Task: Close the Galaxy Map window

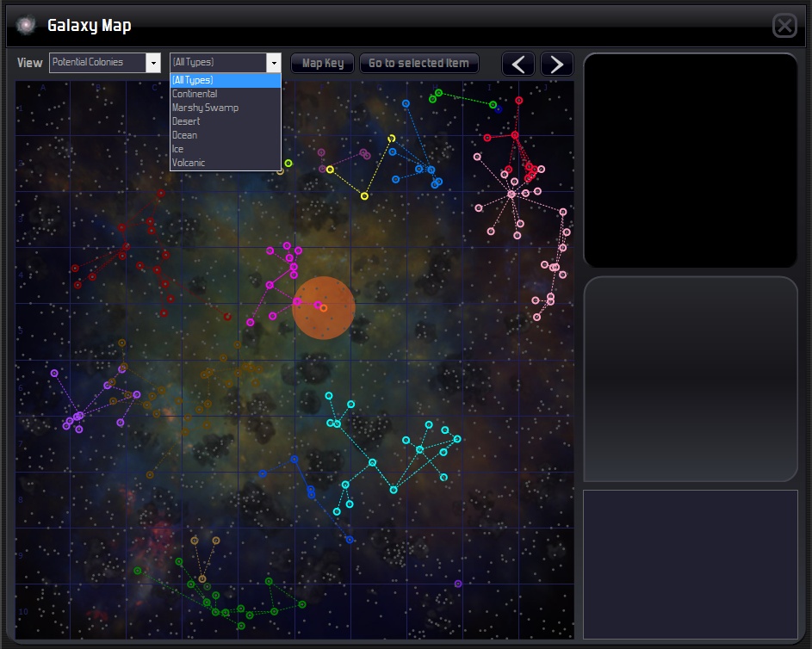Action: point(784,25)
